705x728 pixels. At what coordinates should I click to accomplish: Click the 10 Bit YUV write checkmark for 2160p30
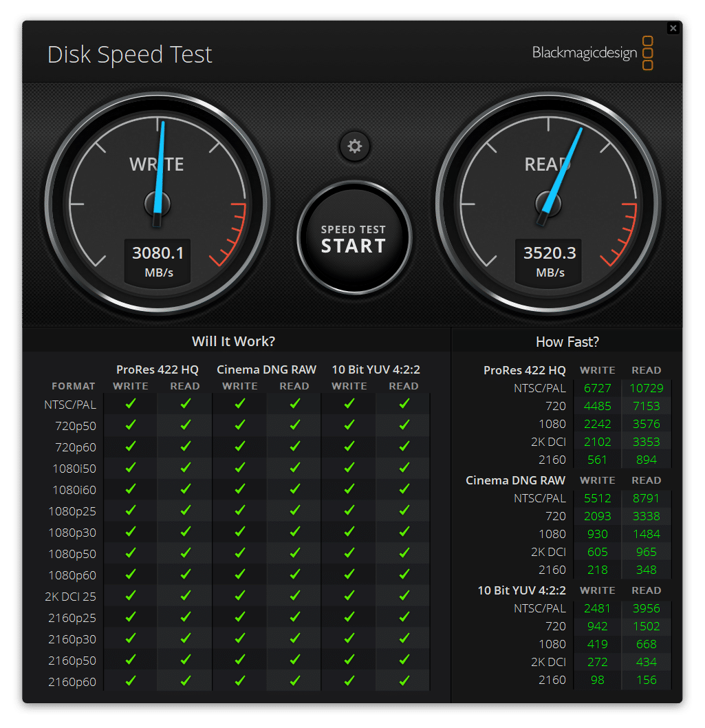pos(349,639)
